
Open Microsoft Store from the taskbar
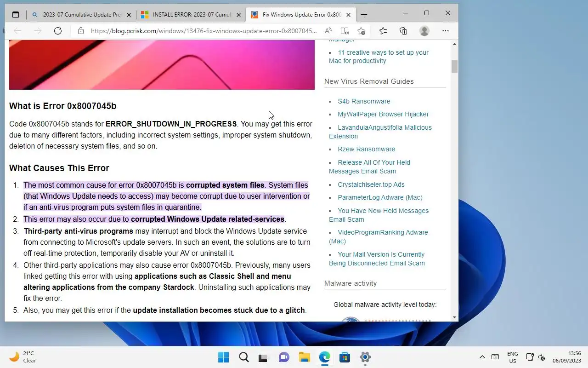[345, 357]
